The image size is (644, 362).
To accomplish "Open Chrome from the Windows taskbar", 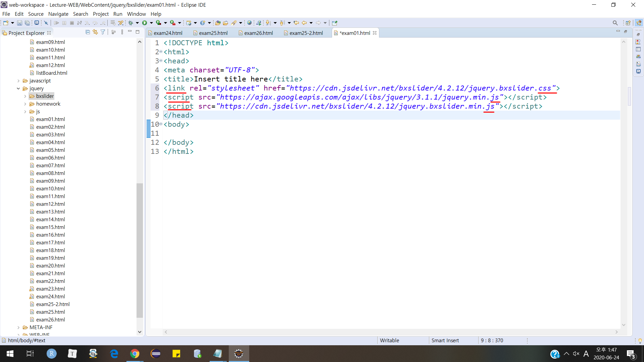I will click(135, 354).
